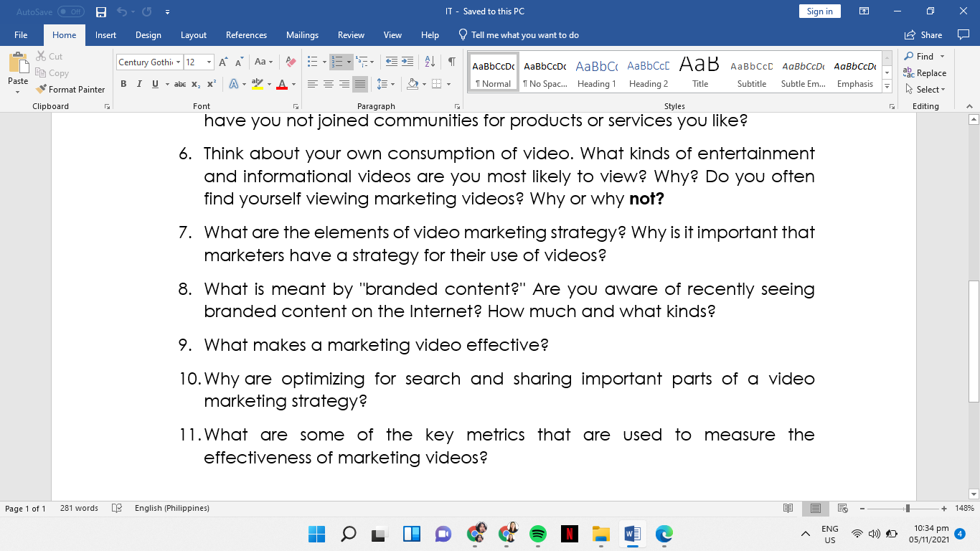Apply bullet list formatting
The height and width of the screenshot is (551, 980).
pyautogui.click(x=312, y=62)
